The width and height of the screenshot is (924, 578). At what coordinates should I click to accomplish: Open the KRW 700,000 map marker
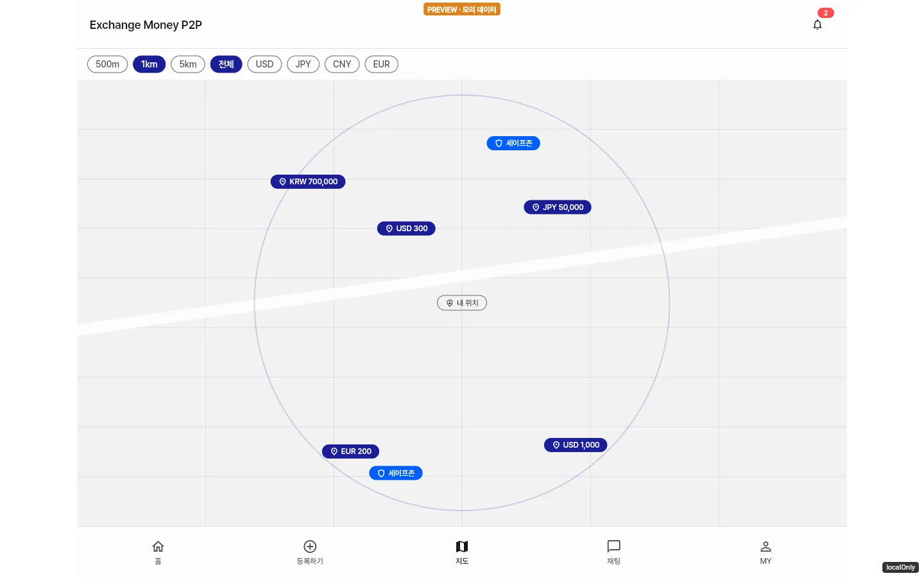click(308, 182)
